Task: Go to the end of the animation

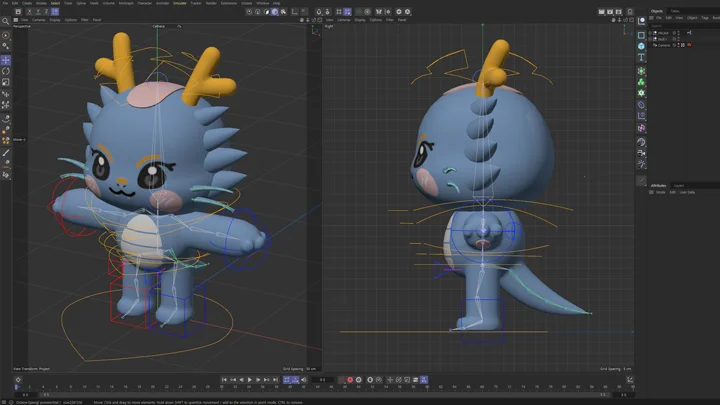Action: pyautogui.click(x=275, y=380)
